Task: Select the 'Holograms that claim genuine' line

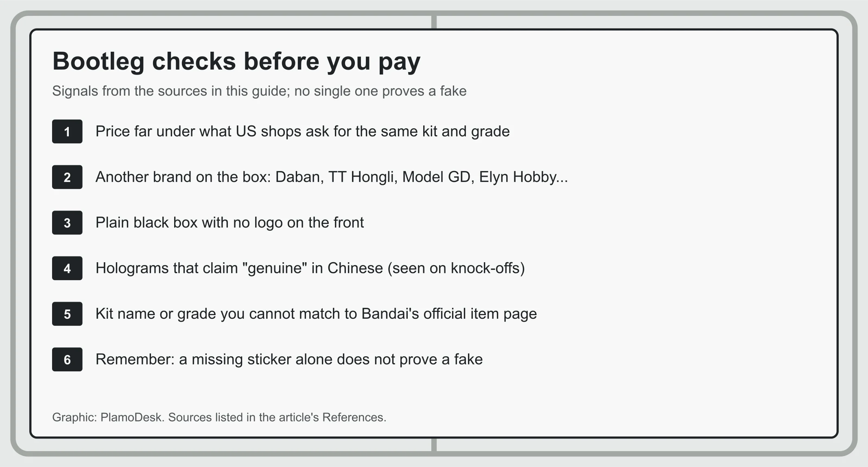Action: (310, 268)
